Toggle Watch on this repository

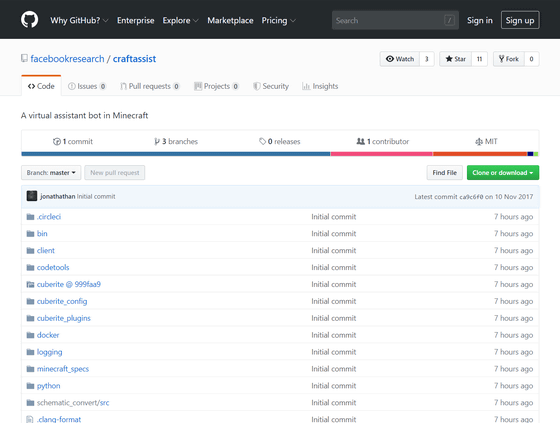(x=400, y=59)
